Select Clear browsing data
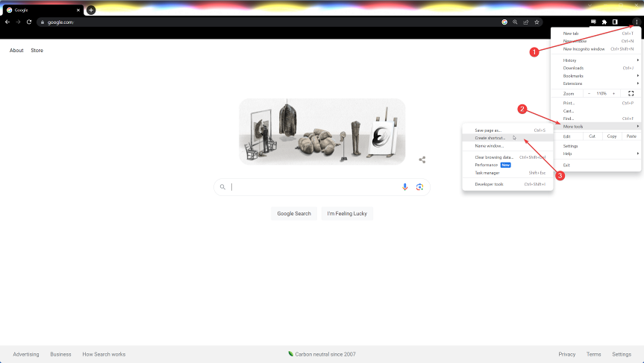The width and height of the screenshot is (644, 363). (x=507, y=157)
